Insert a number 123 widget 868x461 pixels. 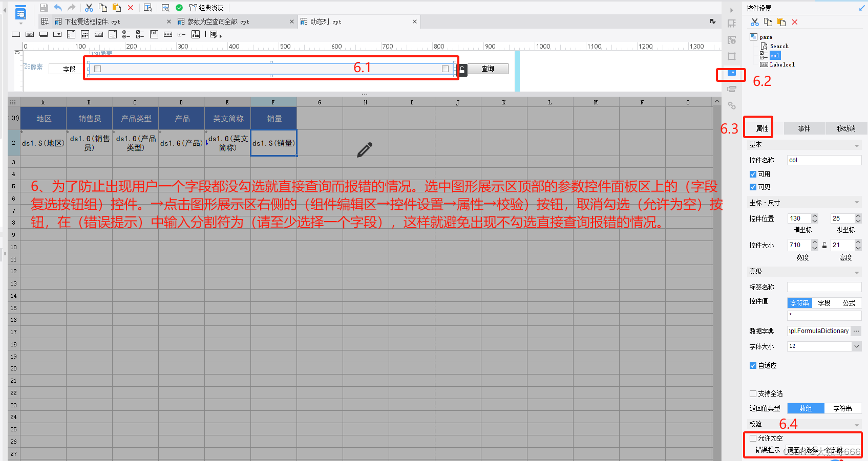point(99,34)
